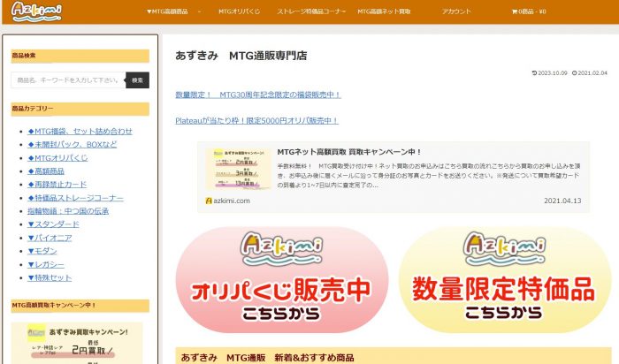This screenshot has height=364, width=619.
Task: Focus the product search input field
Action: (x=68, y=80)
